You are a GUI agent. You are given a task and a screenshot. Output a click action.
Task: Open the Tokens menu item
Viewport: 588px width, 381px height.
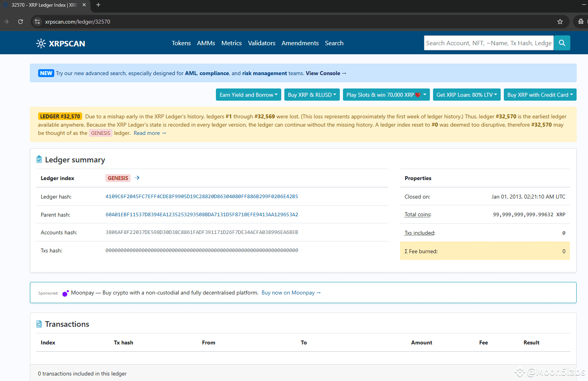pyautogui.click(x=181, y=43)
